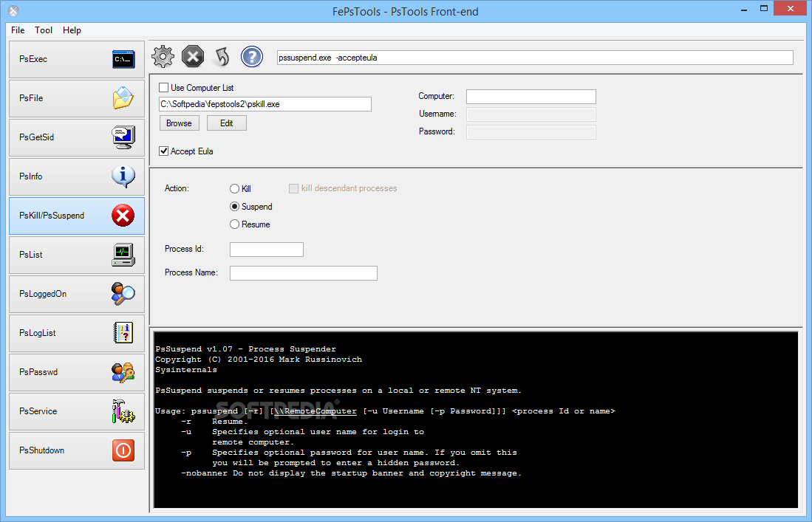Uncheck the Accept Eula checkbox
The image size is (812, 522).
point(163,151)
